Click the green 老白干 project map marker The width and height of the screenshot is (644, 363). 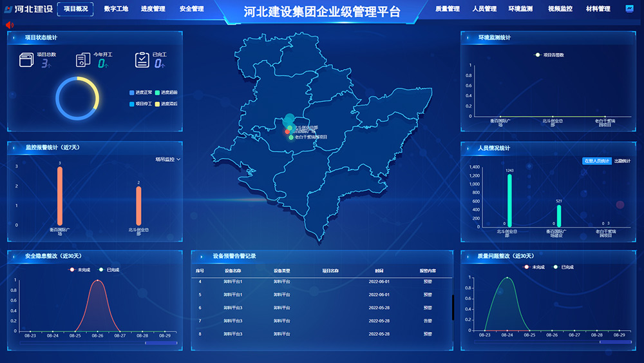(x=291, y=137)
